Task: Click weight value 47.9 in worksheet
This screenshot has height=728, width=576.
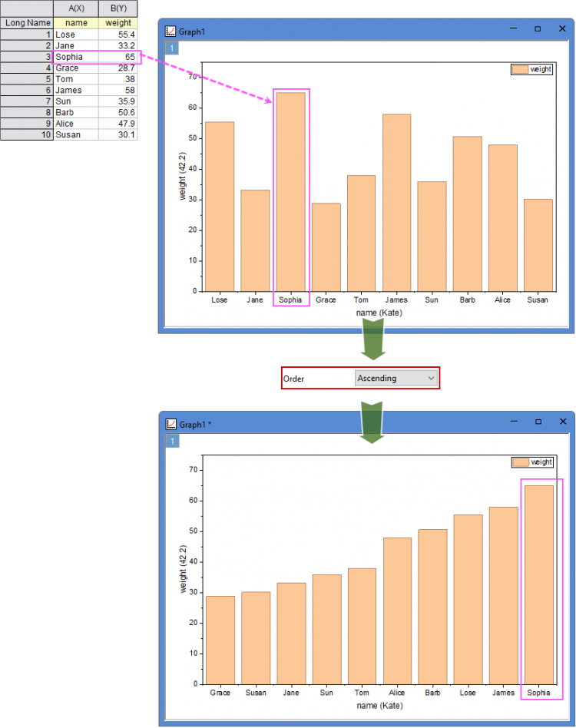Action: tap(118, 124)
